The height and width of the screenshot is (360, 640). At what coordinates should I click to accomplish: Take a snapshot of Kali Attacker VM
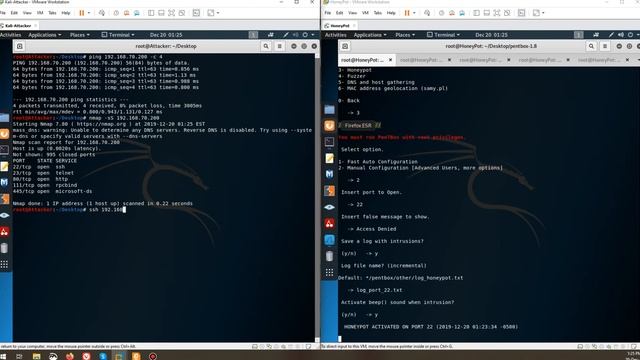tap(116, 13)
